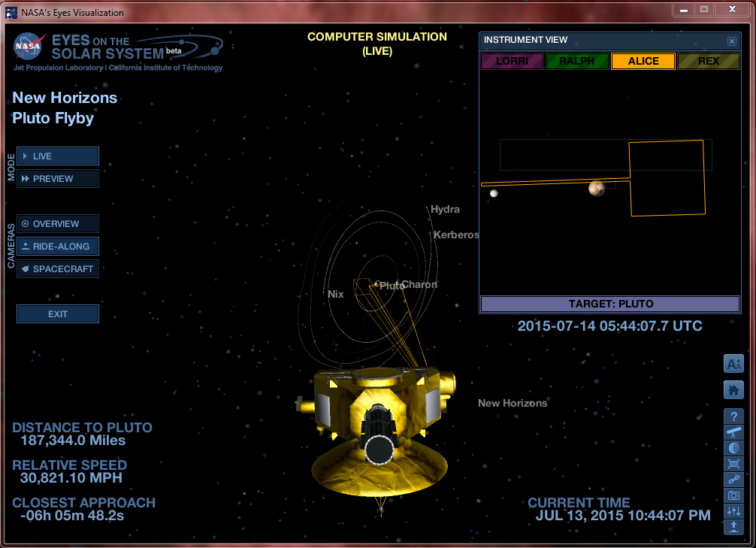Select the RALPH instrument tab
756x548 pixels.
point(577,62)
